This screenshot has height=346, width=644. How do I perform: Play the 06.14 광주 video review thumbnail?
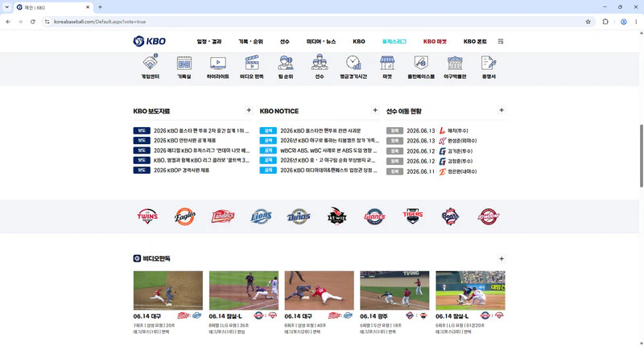(x=394, y=290)
